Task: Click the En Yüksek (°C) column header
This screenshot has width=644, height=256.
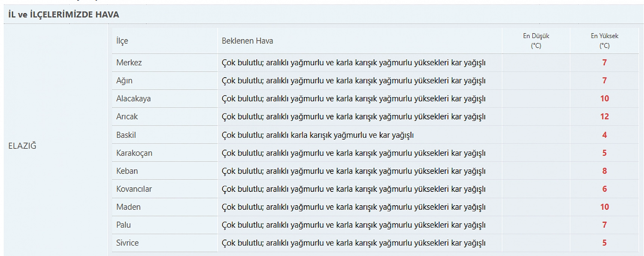Action: (x=604, y=41)
